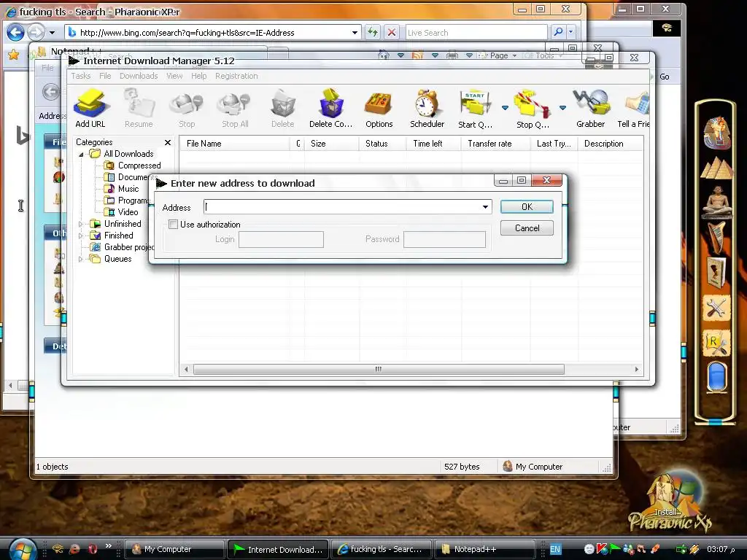This screenshot has height=560, width=747.
Task: Click the browser search magnifier icon
Action: (x=558, y=32)
